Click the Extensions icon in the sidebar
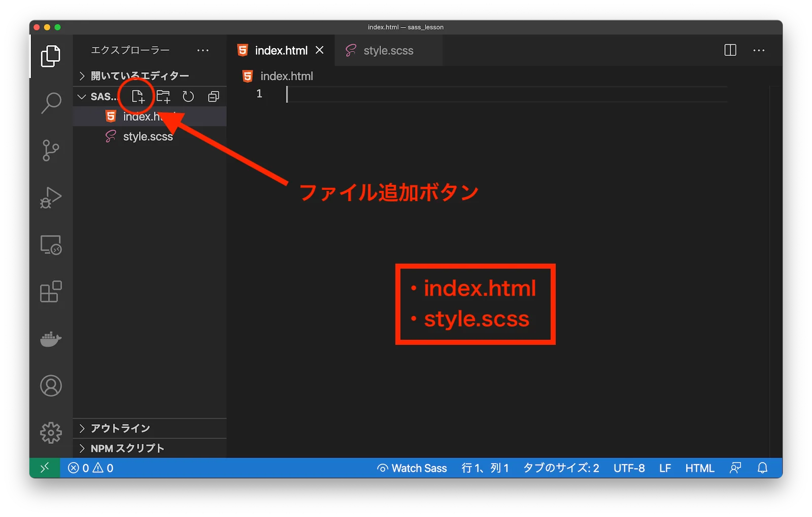The height and width of the screenshot is (517, 812). (x=50, y=292)
